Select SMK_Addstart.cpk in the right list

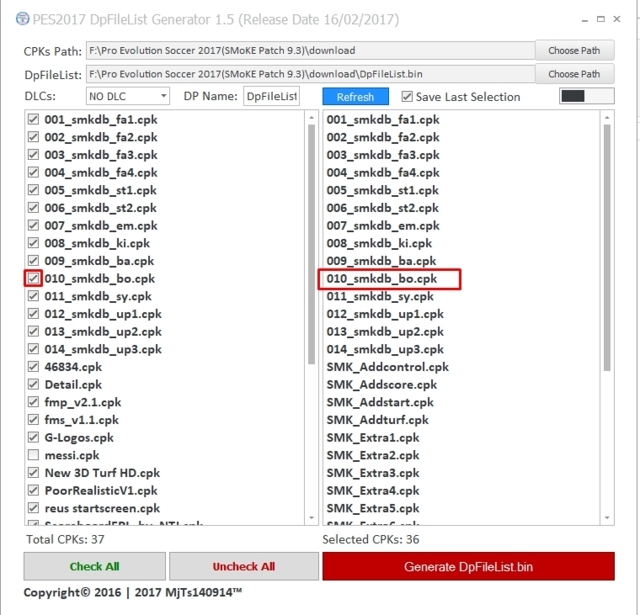(x=380, y=402)
